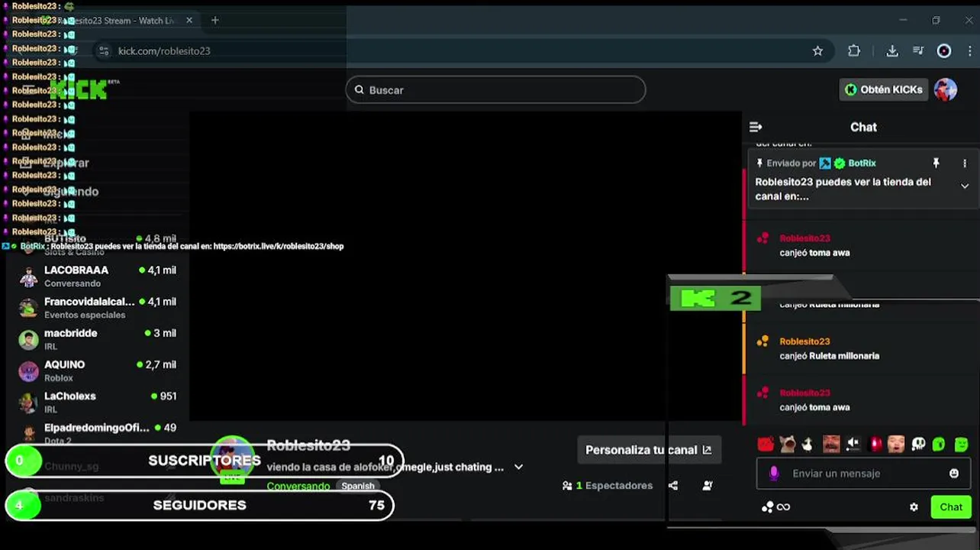Collapse the chat panel with the arrow icon
The width and height of the screenshot is (980, 550).
[x=756, y=127]
